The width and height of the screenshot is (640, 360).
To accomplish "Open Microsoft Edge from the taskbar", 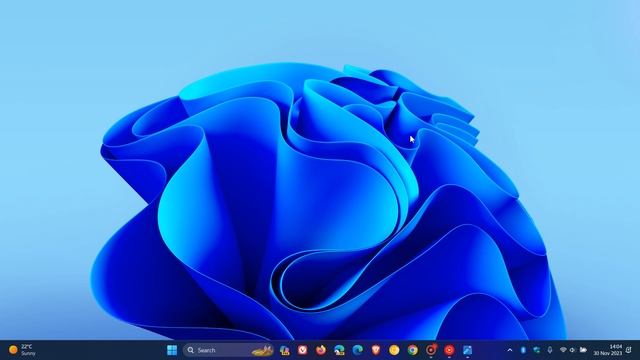I will (358, 350).
